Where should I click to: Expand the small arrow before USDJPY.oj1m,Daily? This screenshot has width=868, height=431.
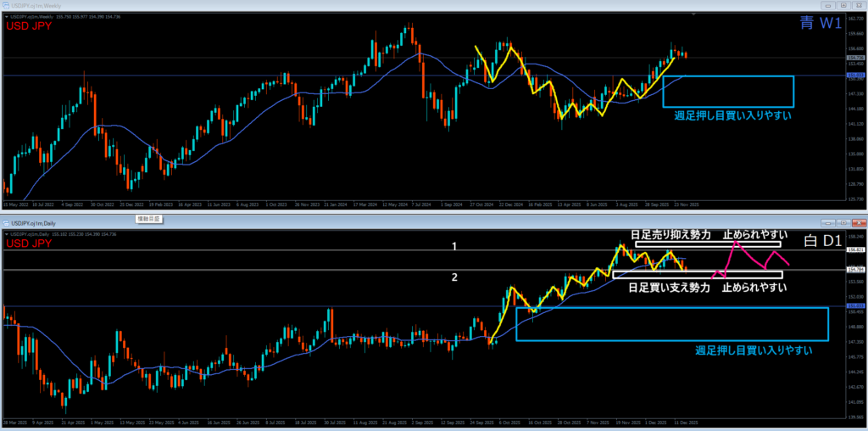[6, 234]
